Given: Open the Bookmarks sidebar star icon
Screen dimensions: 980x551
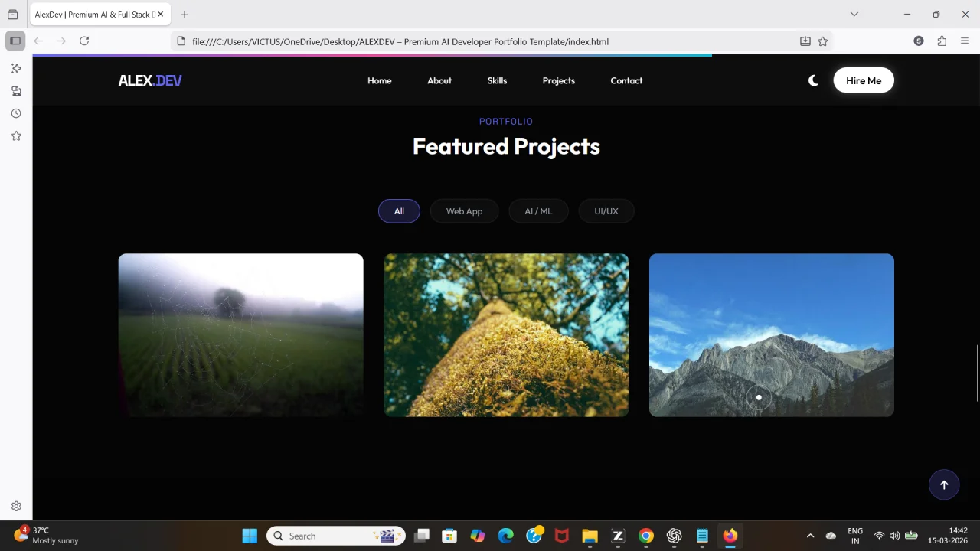Looking at the screenshot, I should pos(16,136).
